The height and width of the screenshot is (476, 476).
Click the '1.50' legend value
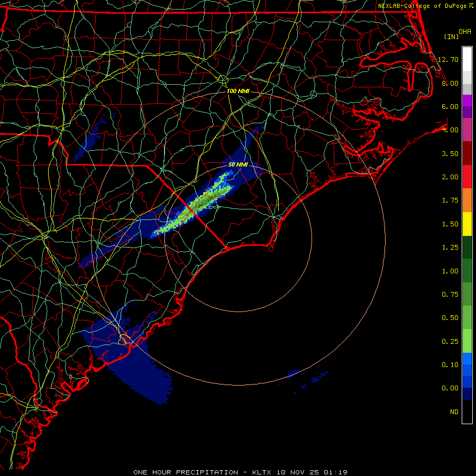(450, 224)
